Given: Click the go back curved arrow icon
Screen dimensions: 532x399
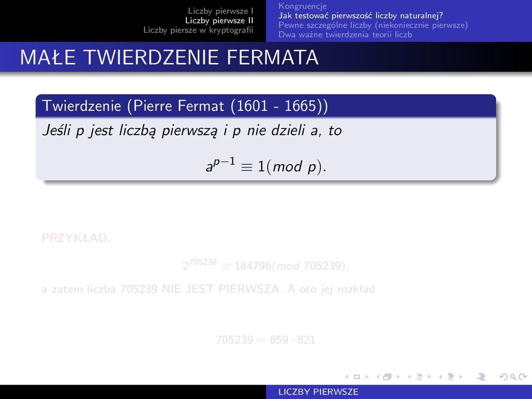Looking at the screenshot, I should coord(504,377).
